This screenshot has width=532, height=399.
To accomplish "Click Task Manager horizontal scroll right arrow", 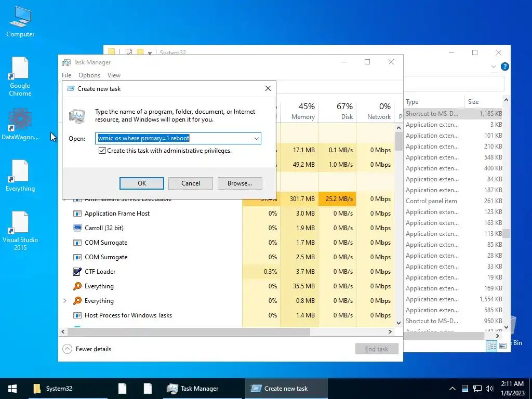I will [x=390, y=331].
